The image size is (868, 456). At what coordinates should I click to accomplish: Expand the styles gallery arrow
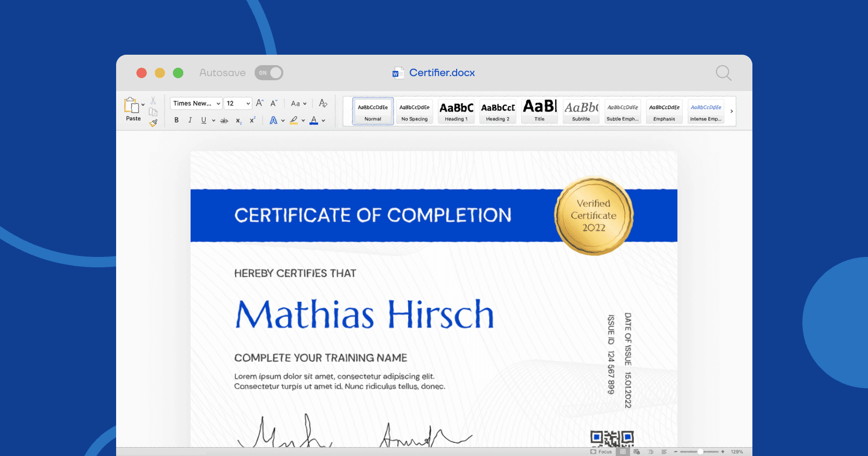click(x=732, y=111)
